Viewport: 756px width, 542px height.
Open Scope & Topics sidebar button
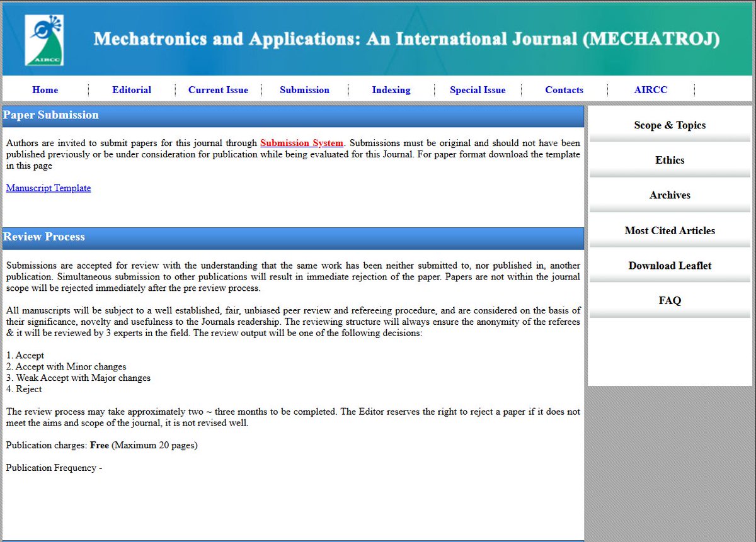coord(670,125)
